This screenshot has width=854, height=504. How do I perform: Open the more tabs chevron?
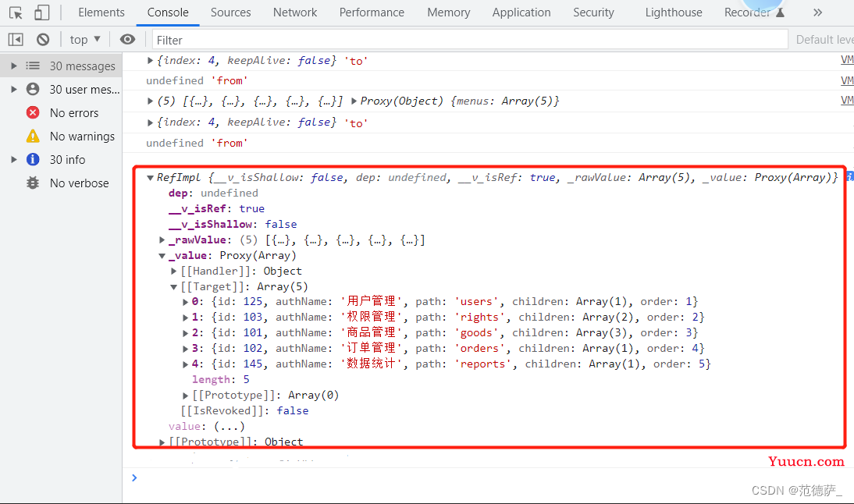[x=817, y=12]
